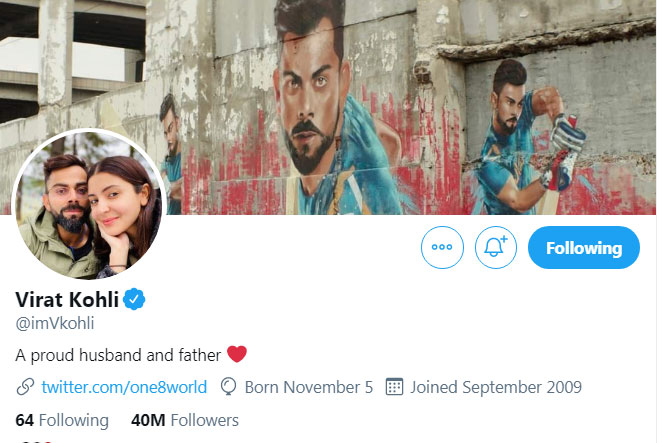
Task: Click the calendar joined-date icon
Action: (x=395, y=387)
